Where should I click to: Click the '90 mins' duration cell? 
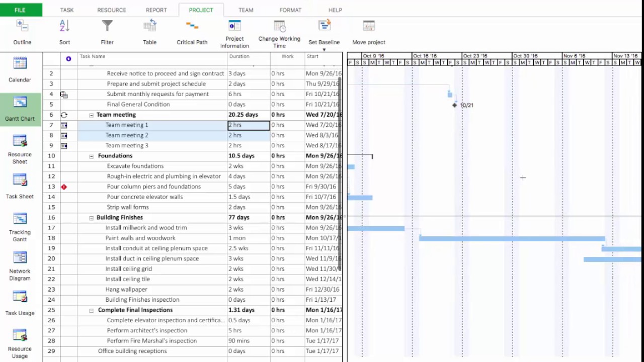coord(249,341)
